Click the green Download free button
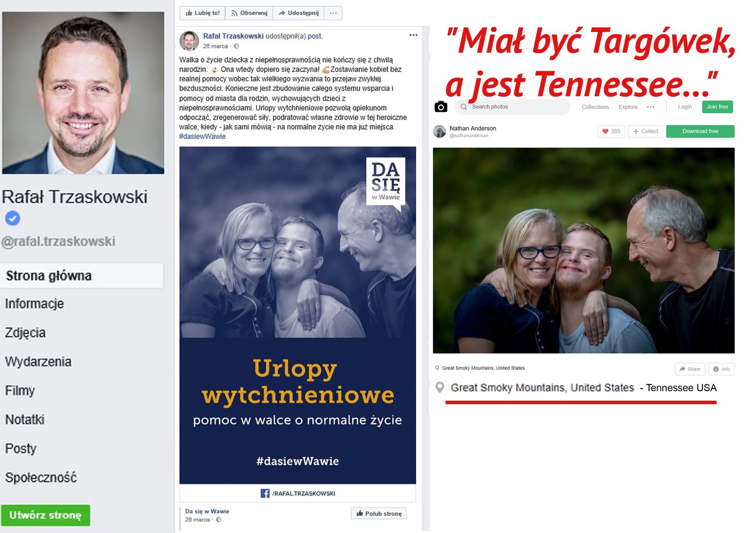 click(x=700, y=131)
